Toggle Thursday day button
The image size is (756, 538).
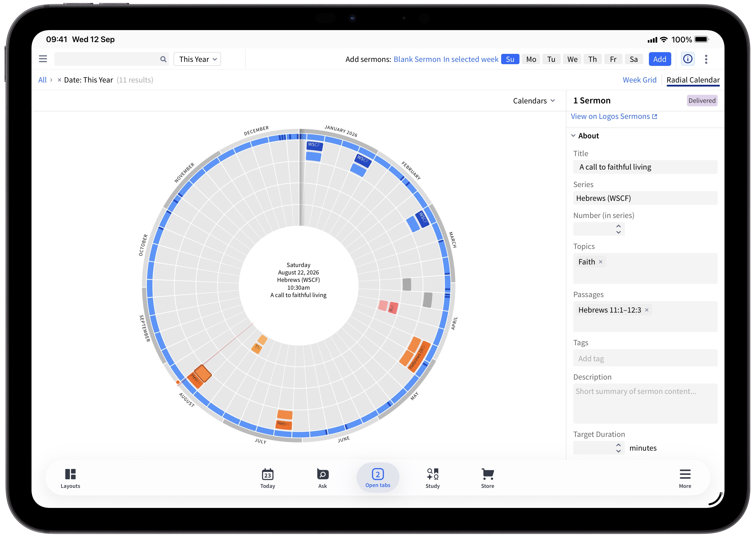[x=592, y=59]
